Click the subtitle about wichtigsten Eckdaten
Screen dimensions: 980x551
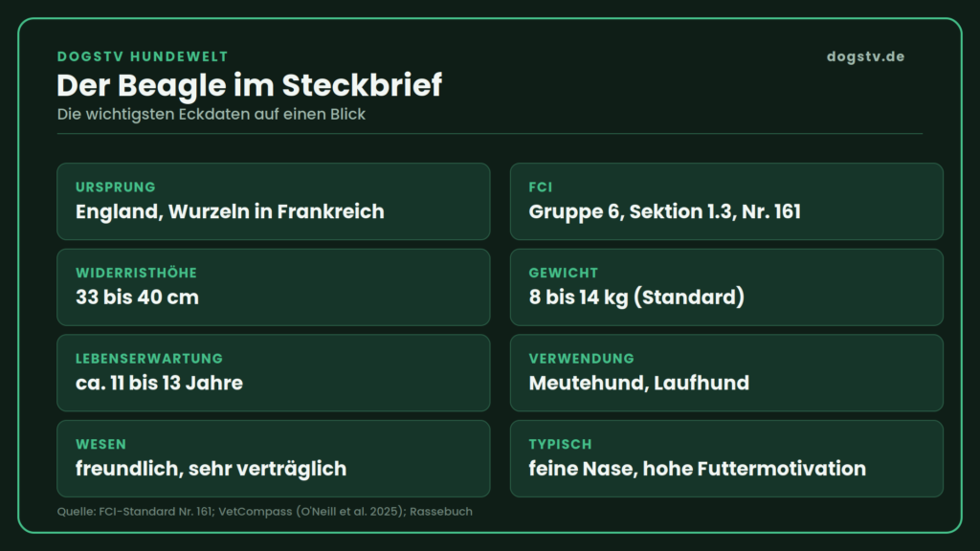pyautogui.click(x=212, y=115)
